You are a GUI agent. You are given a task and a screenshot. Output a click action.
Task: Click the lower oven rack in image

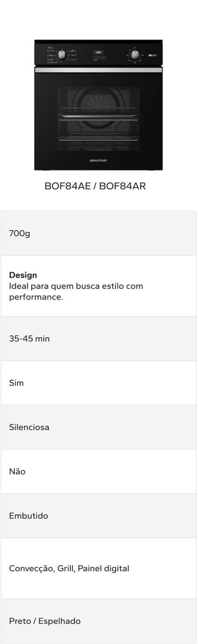pos(99,137)
